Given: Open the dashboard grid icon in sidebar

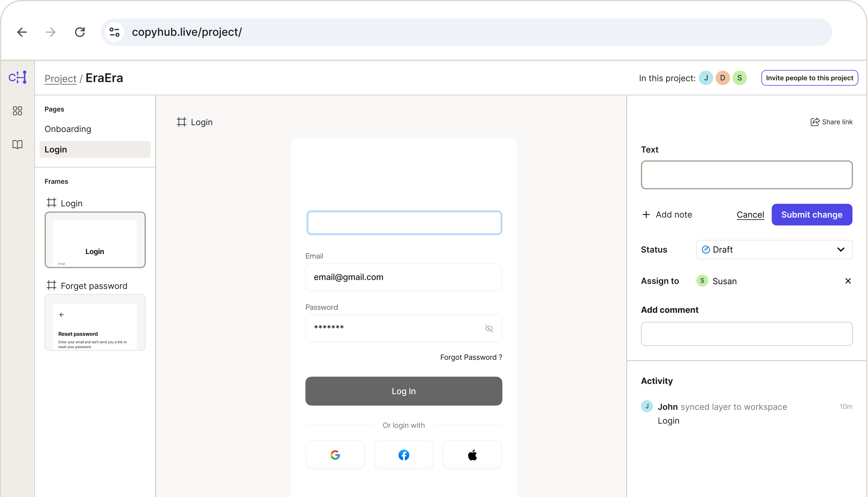Looking at the screenshot, I should point(17,111).
